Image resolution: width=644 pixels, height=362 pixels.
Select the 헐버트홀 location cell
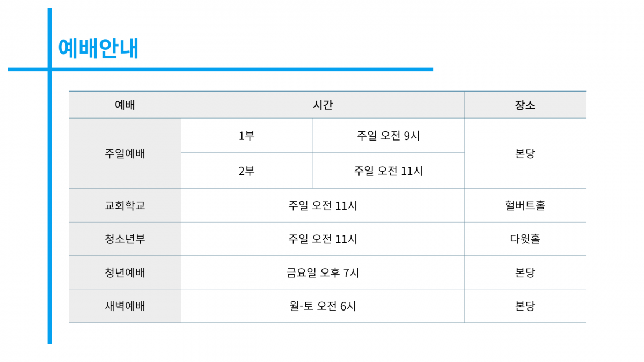525,205
